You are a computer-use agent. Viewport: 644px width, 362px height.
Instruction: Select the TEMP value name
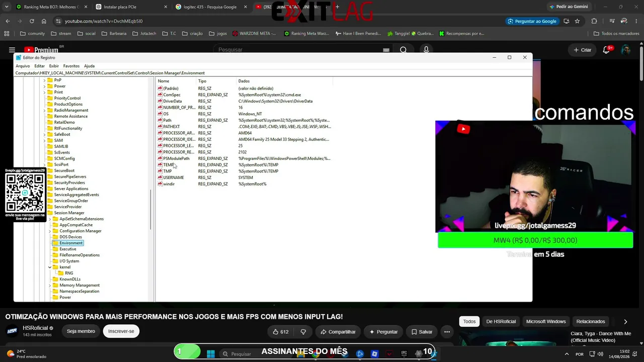(x=169, y=165)
